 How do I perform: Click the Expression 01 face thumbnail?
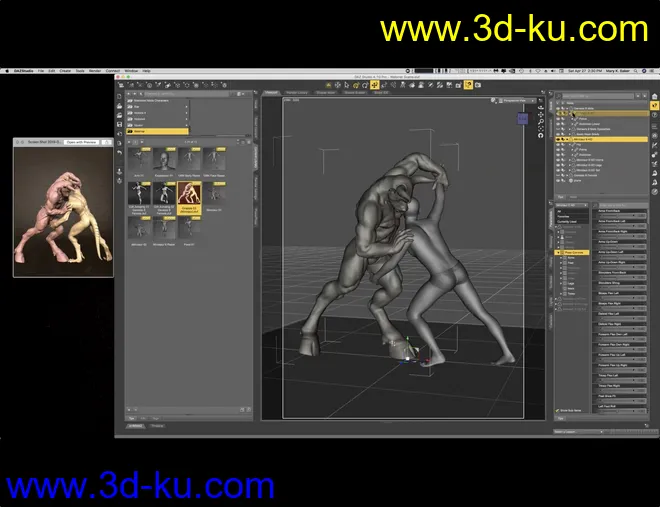pyautogui.click(x=165, y=159)
